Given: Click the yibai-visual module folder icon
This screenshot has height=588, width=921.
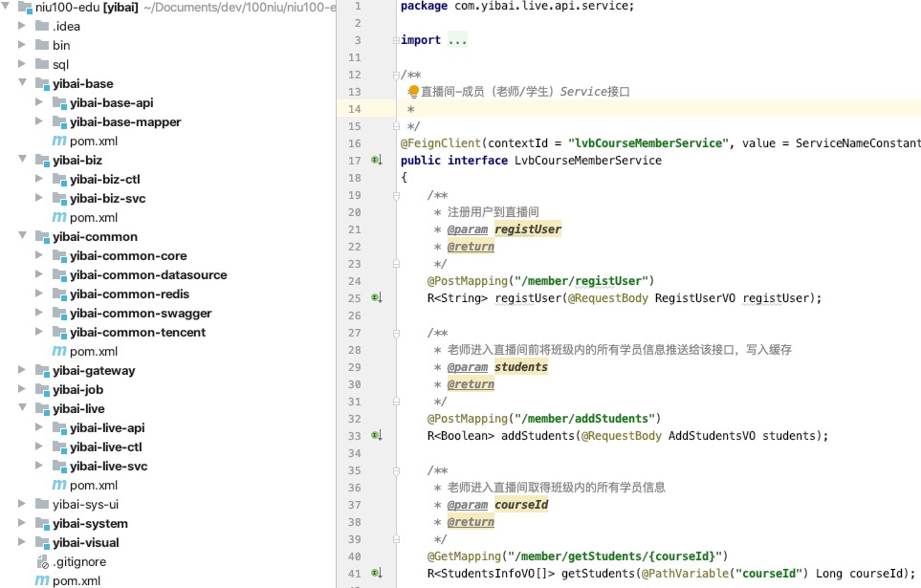Looking at the screenshot, I should point(42,543).
